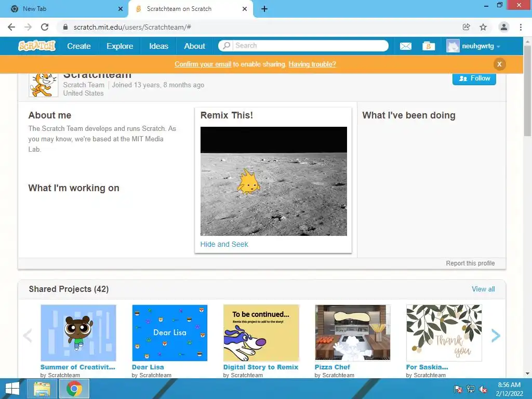Click the network icon in system tray

pyautogui.click(x=471, y=389)
